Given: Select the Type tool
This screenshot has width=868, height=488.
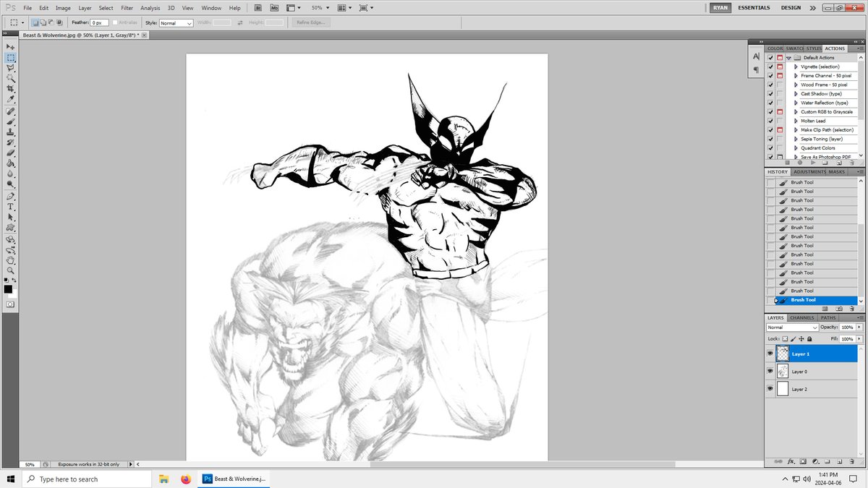Looking at the screenshot, I should pyautogui.click(x=11, y=207).
